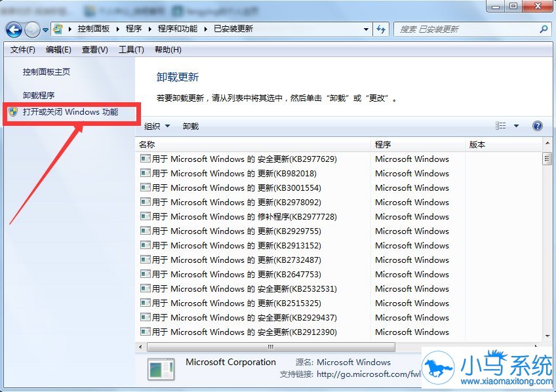The width and height of the screenshot is (556, 392).
Task: Select security update KB2532531 row
Action: tap(340, 289)
